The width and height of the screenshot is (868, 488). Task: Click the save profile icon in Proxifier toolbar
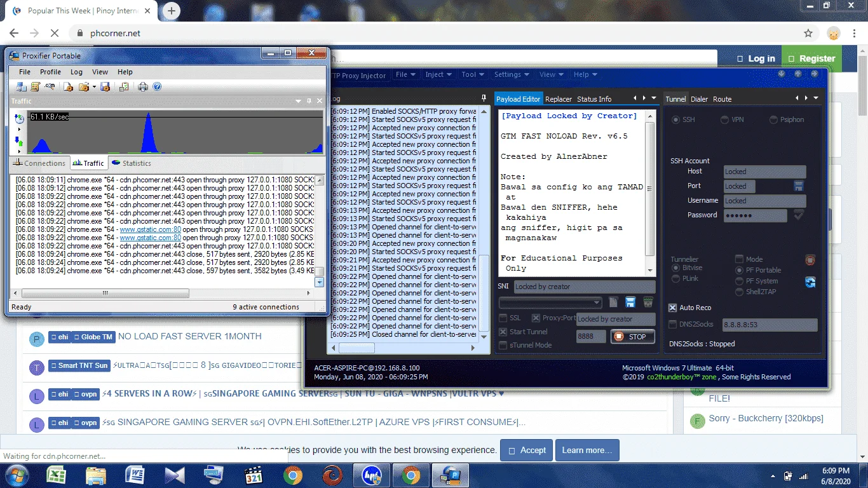(x=105, y=86)
